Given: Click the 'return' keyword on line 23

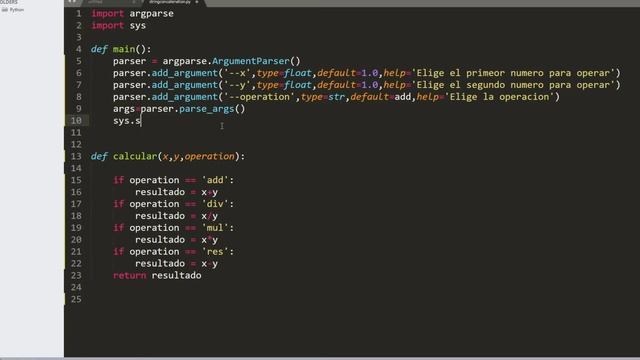Looking at the screenshot, I should point(129,276).
